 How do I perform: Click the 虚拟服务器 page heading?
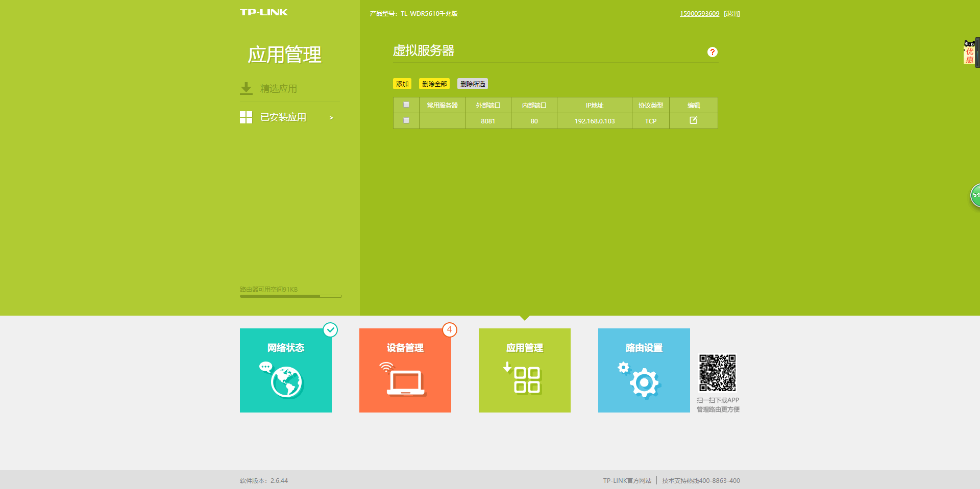pyautogui.click(x=424, y=50)
